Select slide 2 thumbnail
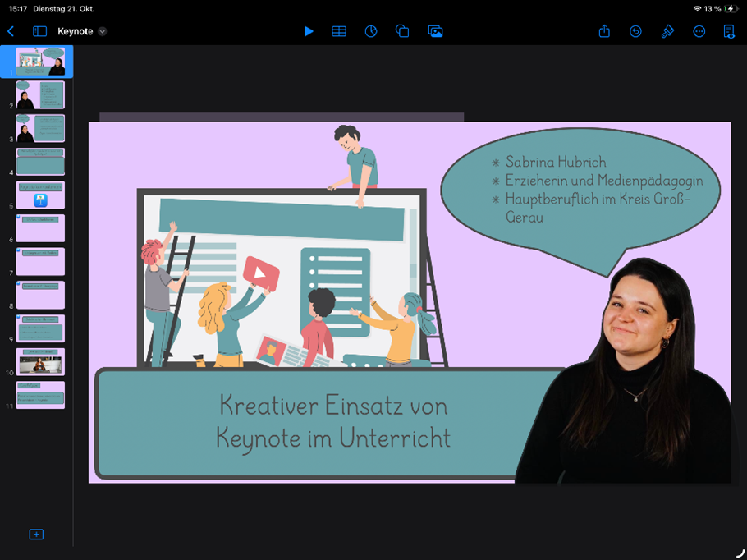 (40, 95)
